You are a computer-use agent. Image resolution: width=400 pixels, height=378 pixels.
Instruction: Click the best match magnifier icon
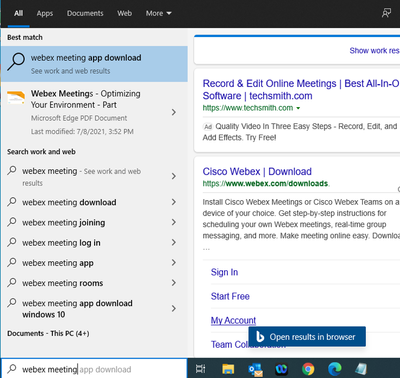click(16, 61)
